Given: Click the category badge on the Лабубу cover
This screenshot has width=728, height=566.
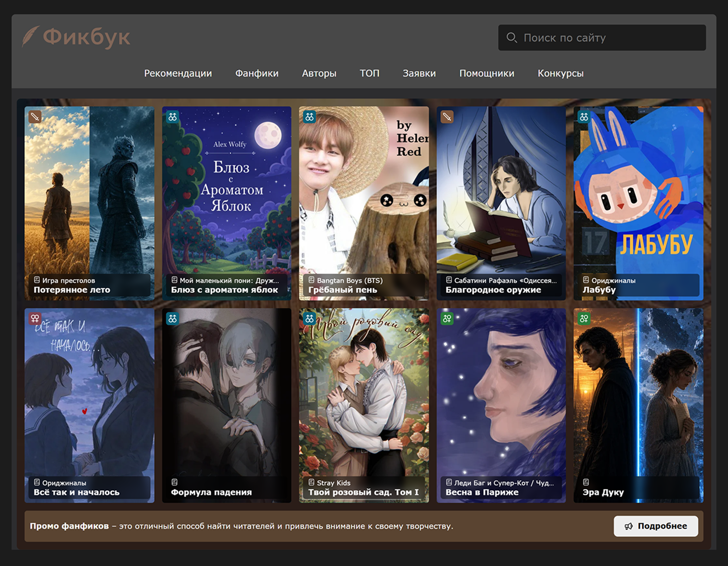Looking at the screenshot, I should click(x=584, y=117).
